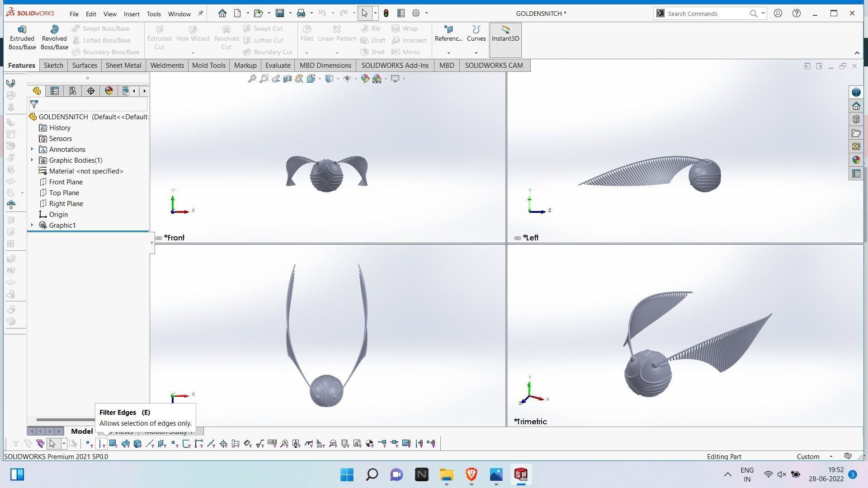This screenshot has height=488, width=868.
Task: Activate the Section View tool
Action: (288, 79)
